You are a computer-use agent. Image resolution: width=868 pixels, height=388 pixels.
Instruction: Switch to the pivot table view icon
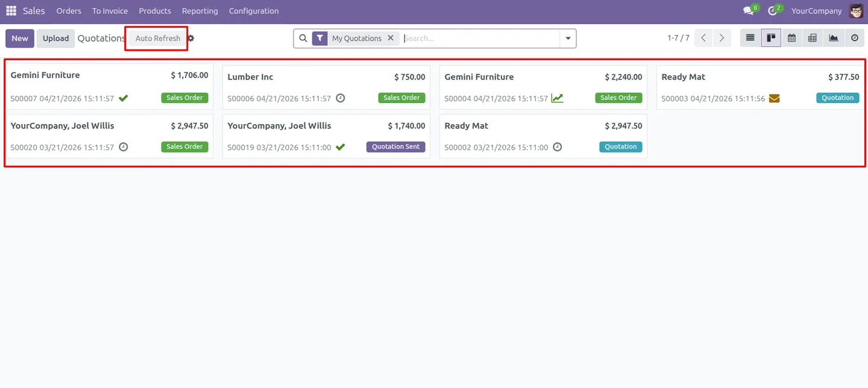click(813, 38)
